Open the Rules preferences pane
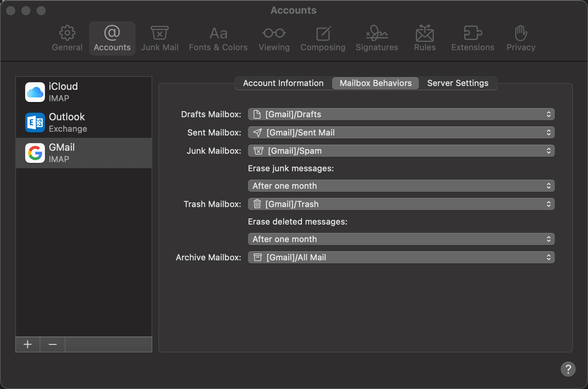Screen dimensions: 588x389 coord(425,38)
